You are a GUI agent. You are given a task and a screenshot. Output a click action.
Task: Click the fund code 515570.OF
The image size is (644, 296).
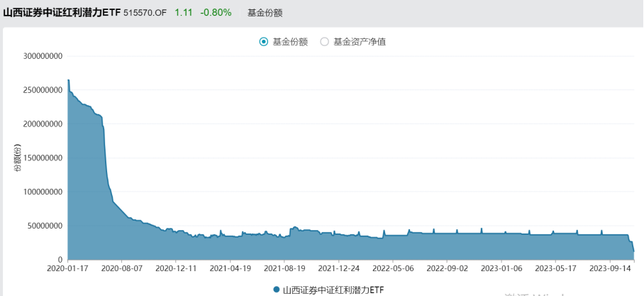(146, 13)
